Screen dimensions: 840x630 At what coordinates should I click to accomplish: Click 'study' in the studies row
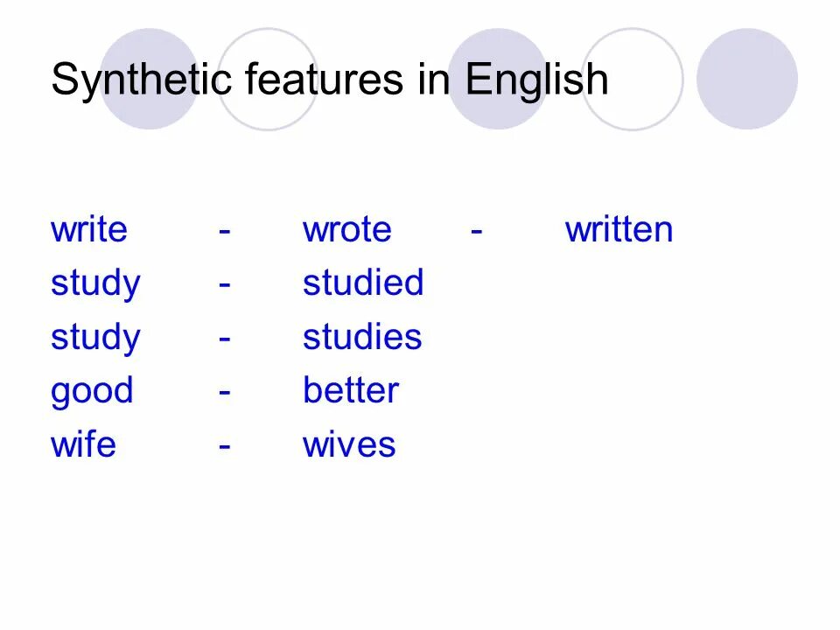(95, 339)
